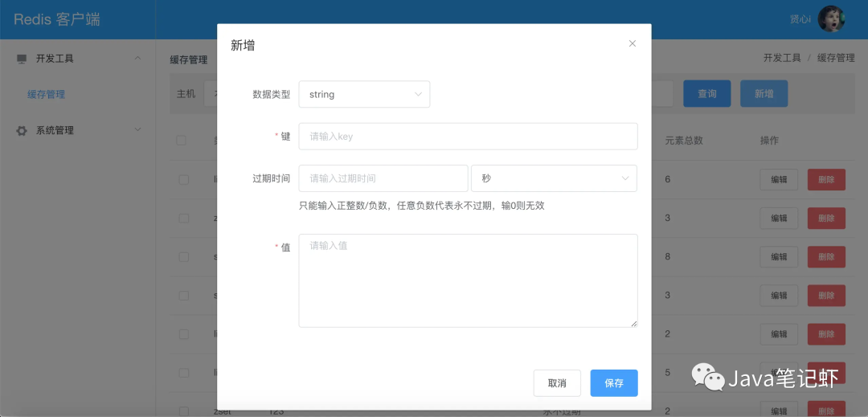Screen dimensions: 868x417
Task: Click 编辑 in the row with 6 elements
Action: [x=779, y=180]
